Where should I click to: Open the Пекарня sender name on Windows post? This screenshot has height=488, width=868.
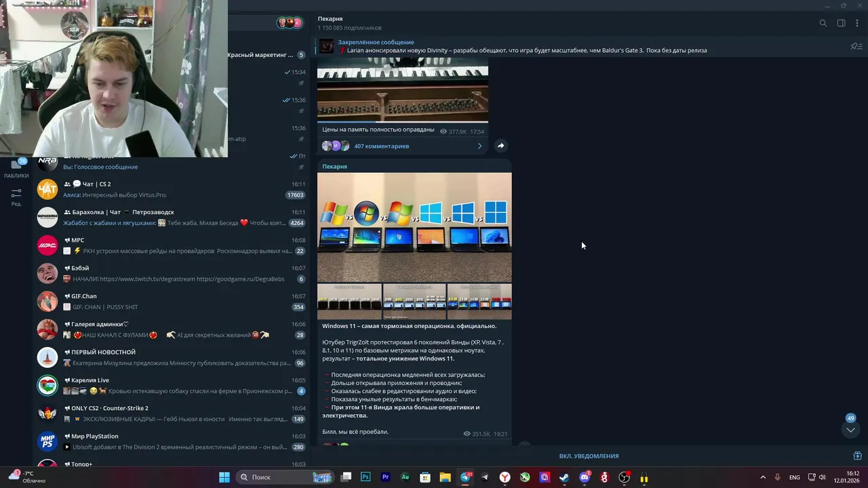tap(334, 167)
